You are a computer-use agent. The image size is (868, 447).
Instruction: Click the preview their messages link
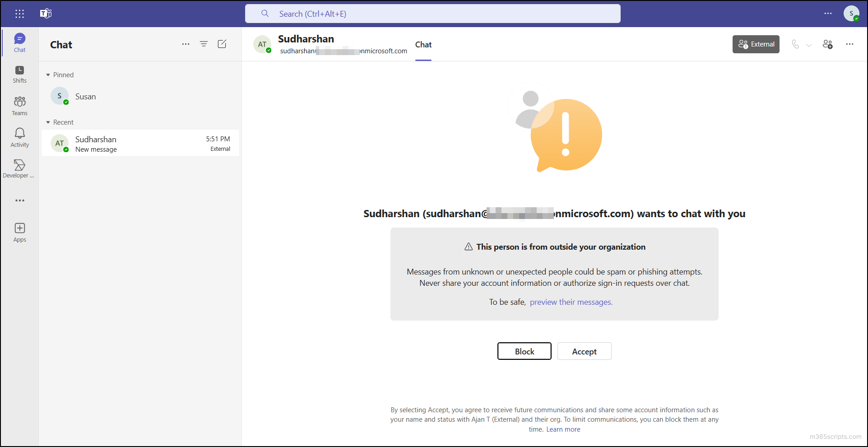pyautogui.click(x=571, y=302)
